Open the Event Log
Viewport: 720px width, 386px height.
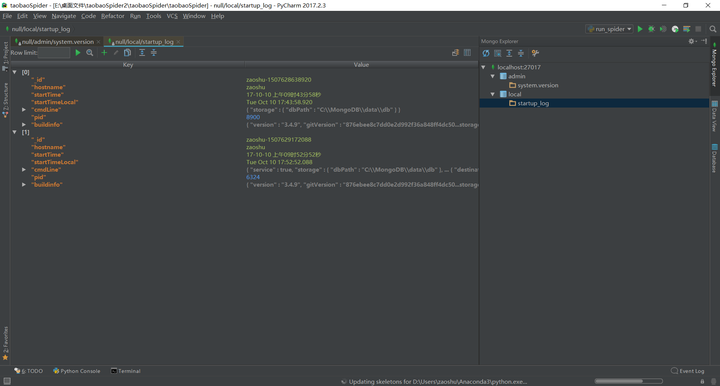tap(687, 371)
